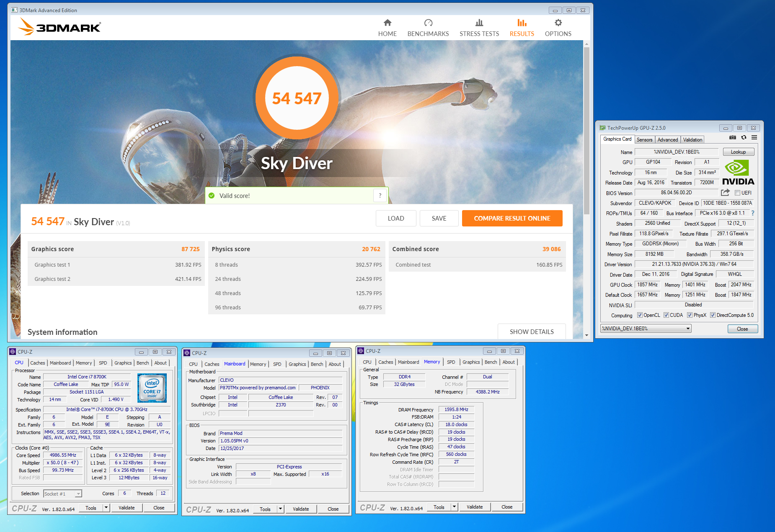
Task: Click the green Valid score checkmark icon
Action: pos(212,195)
